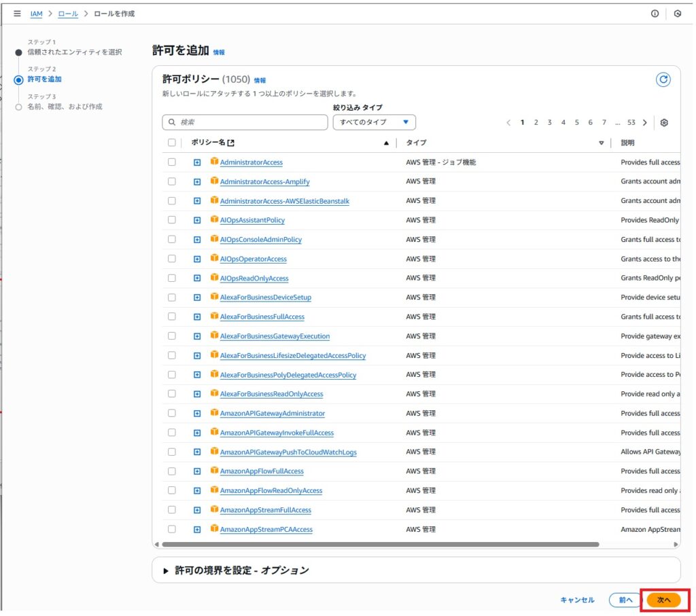Click the AIOpsAssistantPolicy policy box icon
696x616 pixels.
click(214, 219)
